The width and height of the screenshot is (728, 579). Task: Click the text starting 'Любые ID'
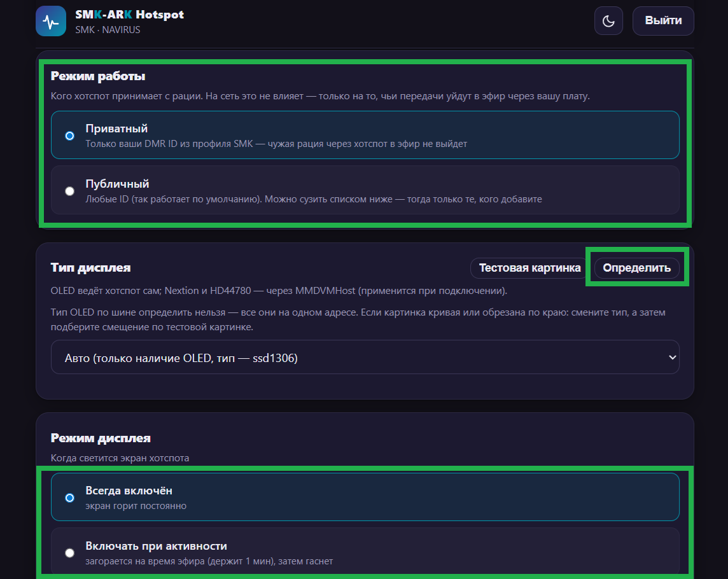coord(313,199)
